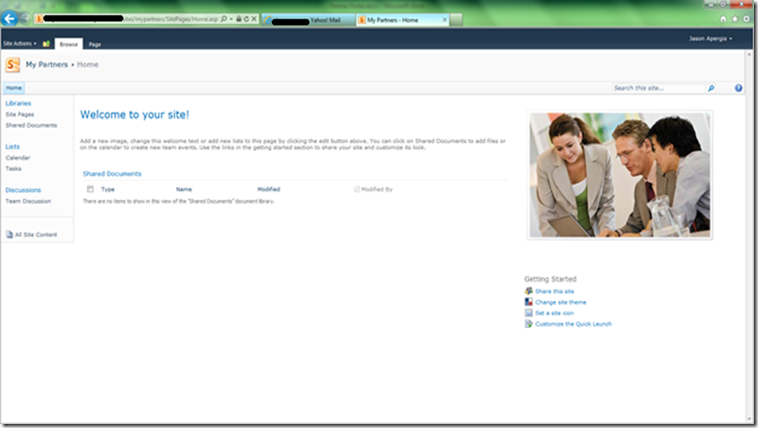Click the team photo welcome image

[x=620, y=175]
